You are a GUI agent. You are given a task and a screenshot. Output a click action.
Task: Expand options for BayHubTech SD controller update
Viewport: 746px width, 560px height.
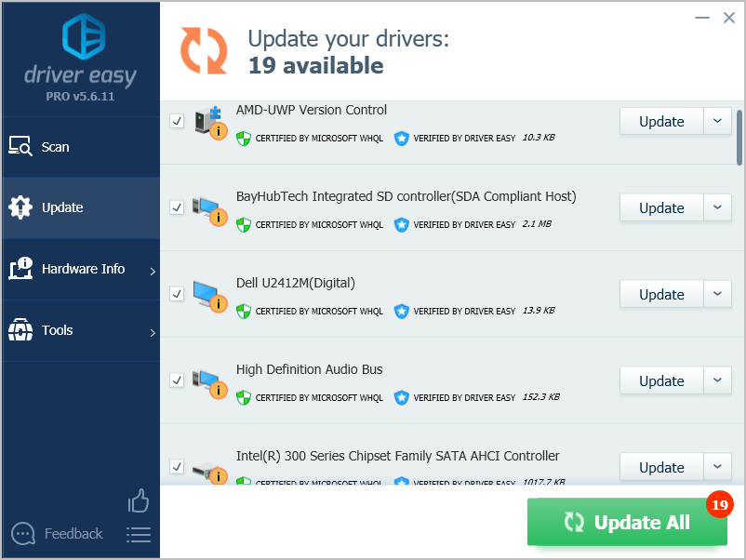click(717, 207)
